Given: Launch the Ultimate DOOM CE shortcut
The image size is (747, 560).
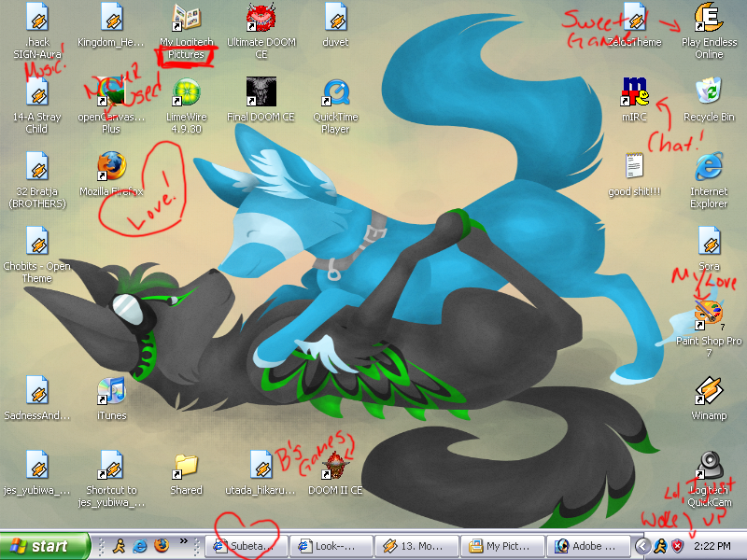Looking at the screenshot, I should pos(261,17).
